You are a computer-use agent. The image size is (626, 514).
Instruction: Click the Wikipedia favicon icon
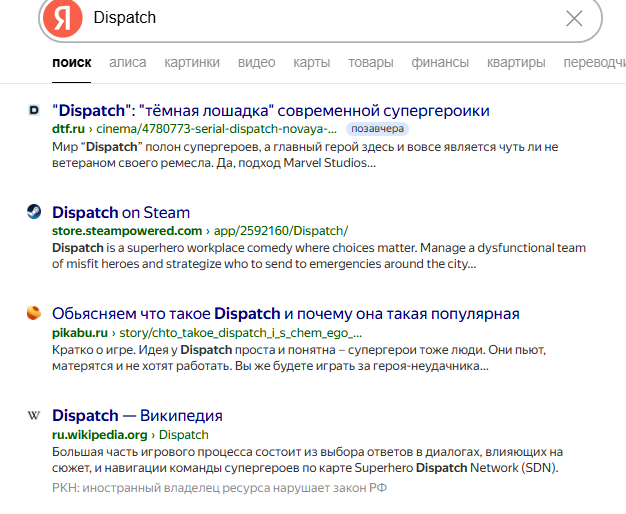33,415
